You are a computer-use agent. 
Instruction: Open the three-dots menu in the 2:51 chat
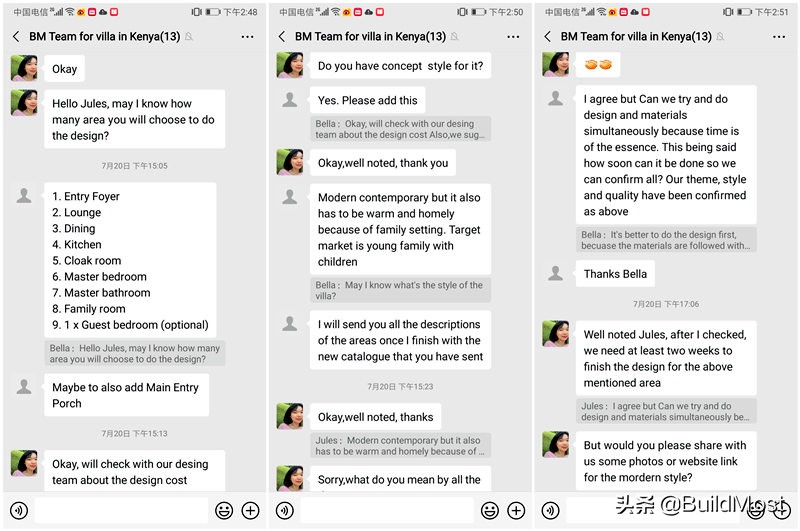[x=779, y=37]
